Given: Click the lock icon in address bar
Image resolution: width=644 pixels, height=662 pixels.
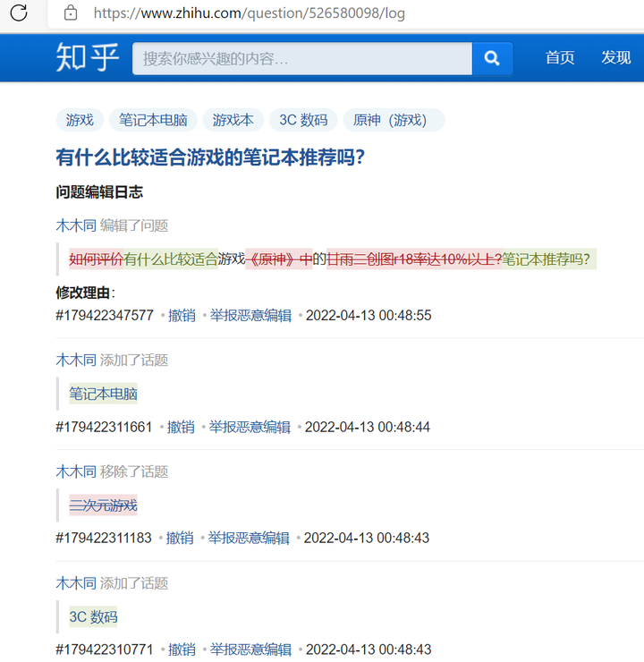Looking at the screenshot, I should (71, 13).
